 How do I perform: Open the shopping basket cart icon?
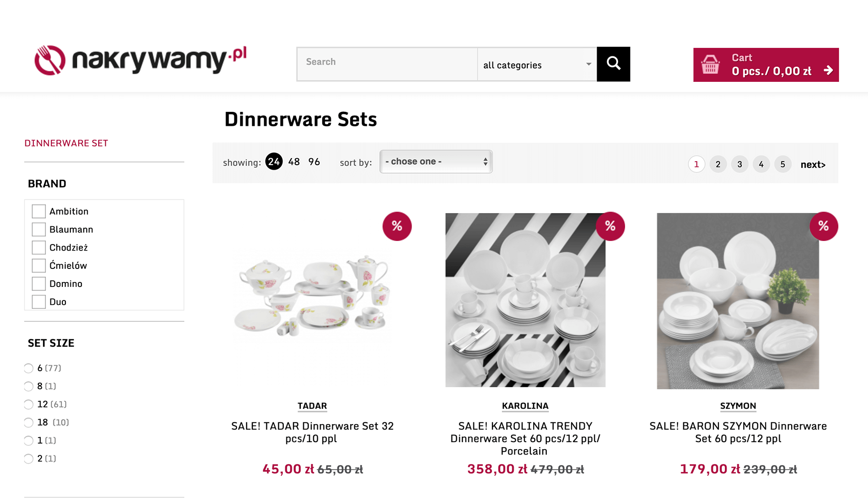[710, 65]
